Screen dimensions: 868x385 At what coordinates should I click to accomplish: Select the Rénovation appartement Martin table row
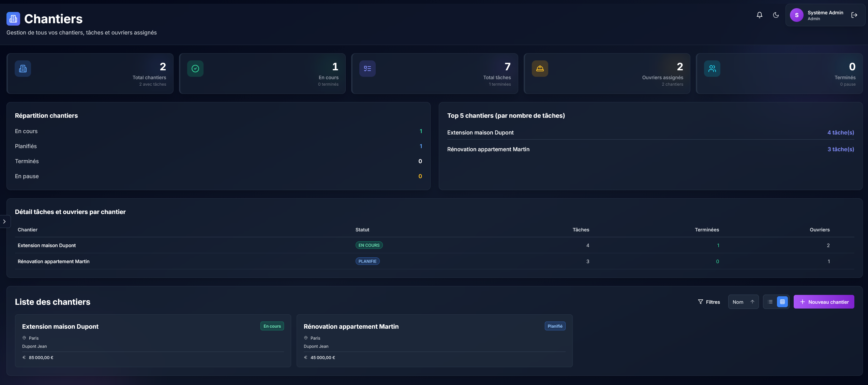tap(54, 261)
